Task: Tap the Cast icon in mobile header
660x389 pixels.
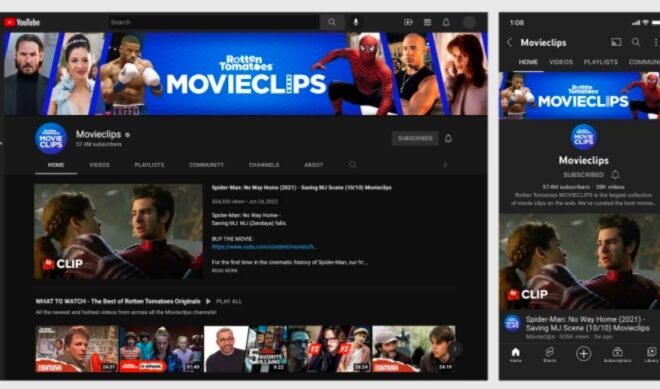Action: tap(616, 42)
